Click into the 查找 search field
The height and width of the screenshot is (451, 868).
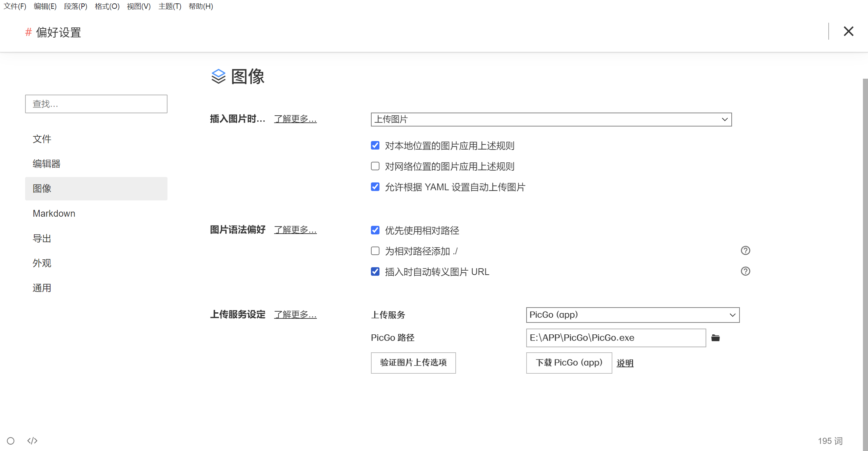(96, 104)
